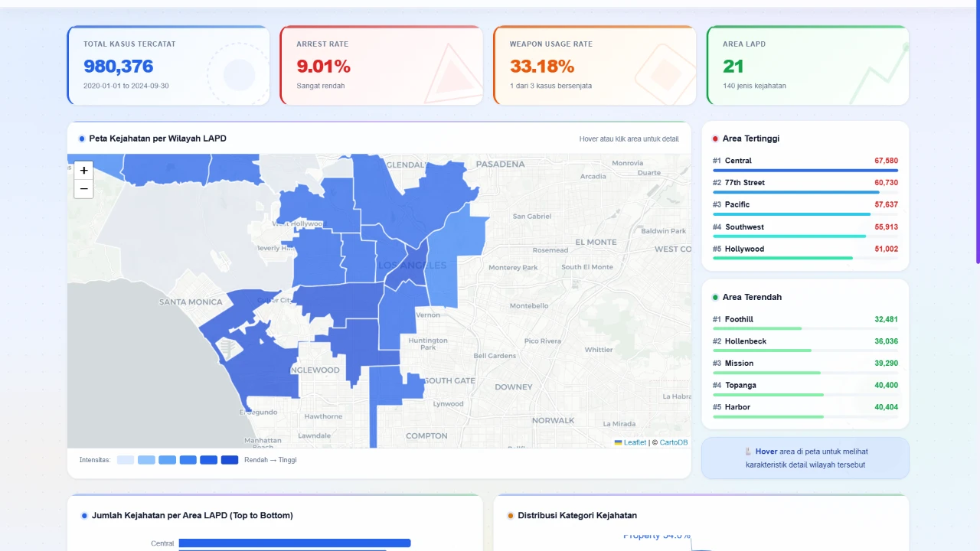This screenshot has width=980, height=551.
Task: Click the green dot beside Area Terendah
Action: tap(715, 297)
